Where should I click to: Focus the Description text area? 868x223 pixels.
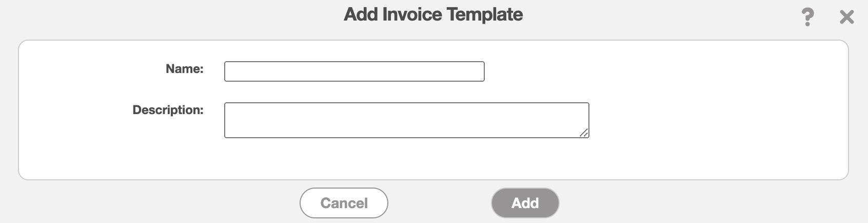(406, 120)
